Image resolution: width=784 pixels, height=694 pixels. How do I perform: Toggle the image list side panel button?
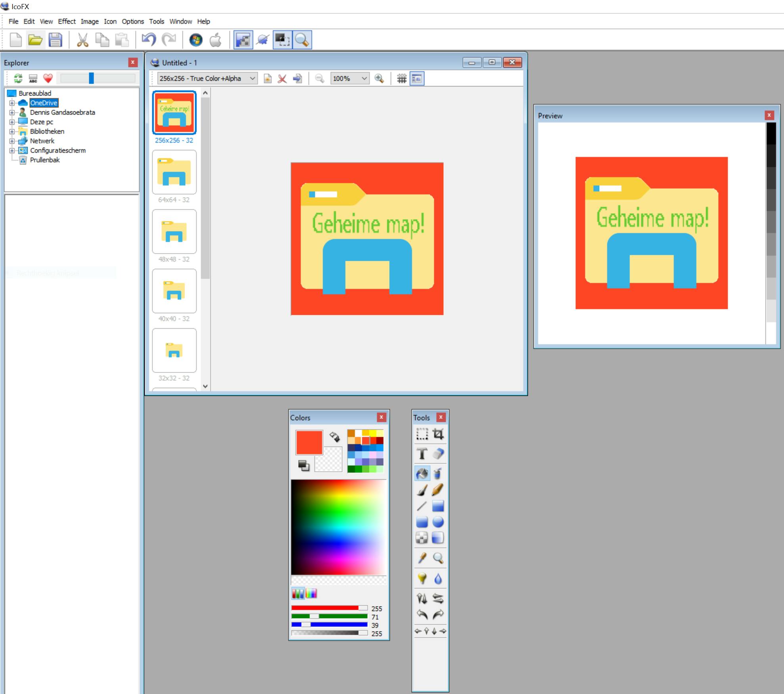(417, 78)
